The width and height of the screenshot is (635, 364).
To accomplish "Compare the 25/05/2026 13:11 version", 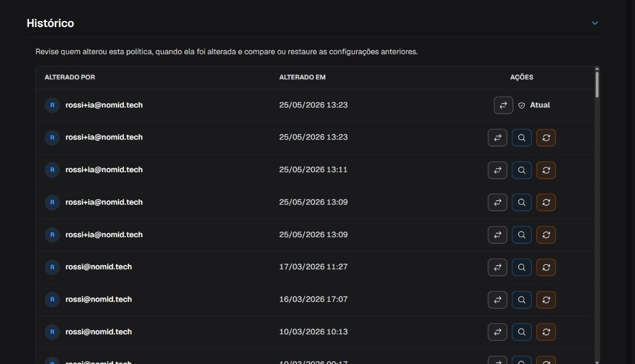I will point(497,170).
